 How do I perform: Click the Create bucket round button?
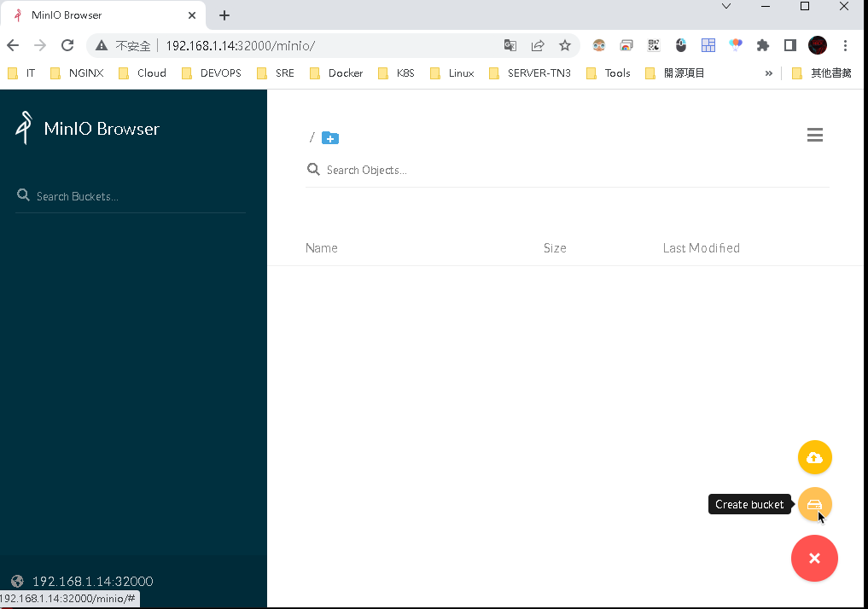point(814,504)
